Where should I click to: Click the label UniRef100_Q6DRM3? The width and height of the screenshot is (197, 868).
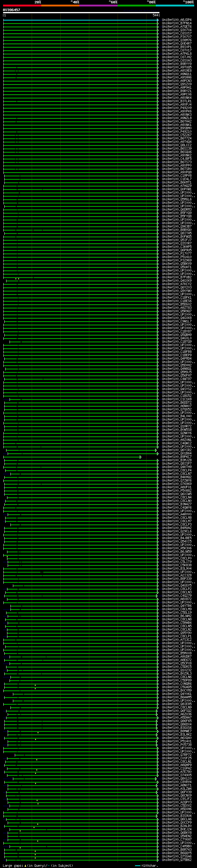177,210
